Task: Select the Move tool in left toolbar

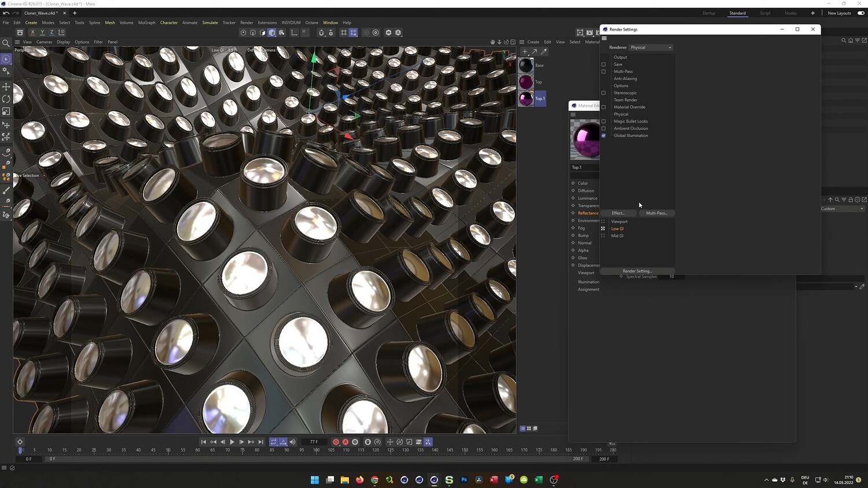Action: 6,87
